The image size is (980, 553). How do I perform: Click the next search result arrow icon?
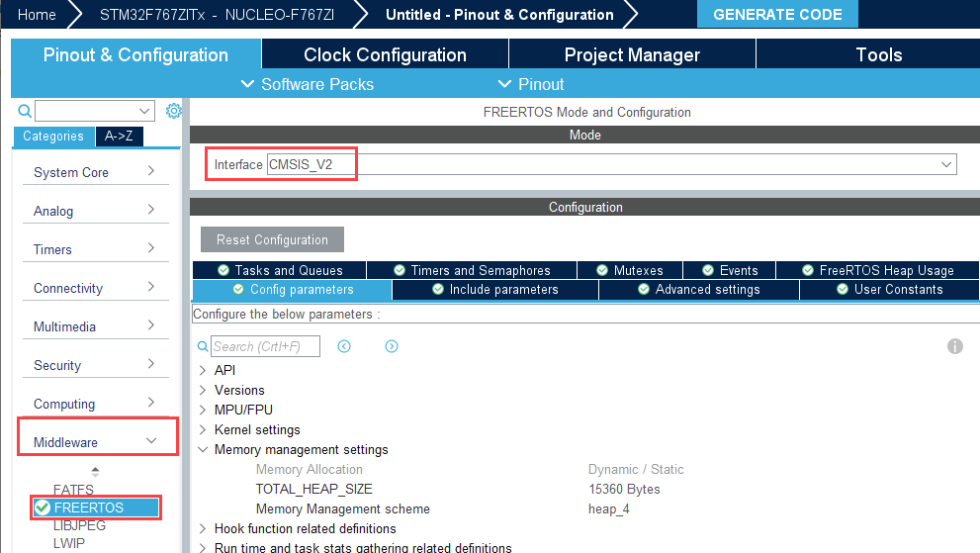pyautogui.click(x=392, y=346)
